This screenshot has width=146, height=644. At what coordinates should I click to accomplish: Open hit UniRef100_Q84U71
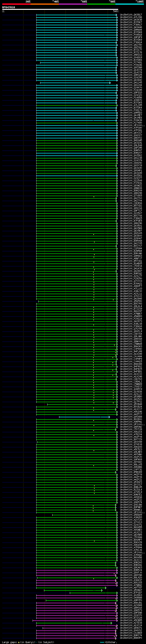(x=131, y=628)
